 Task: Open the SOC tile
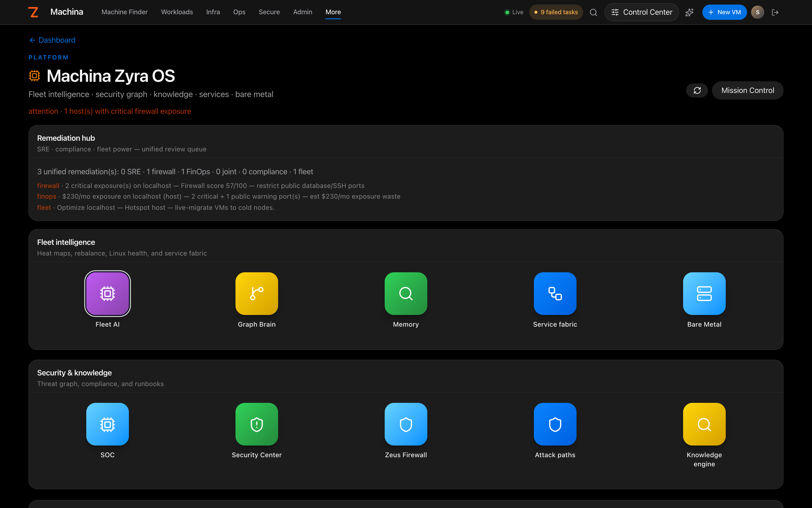(107, 424)
